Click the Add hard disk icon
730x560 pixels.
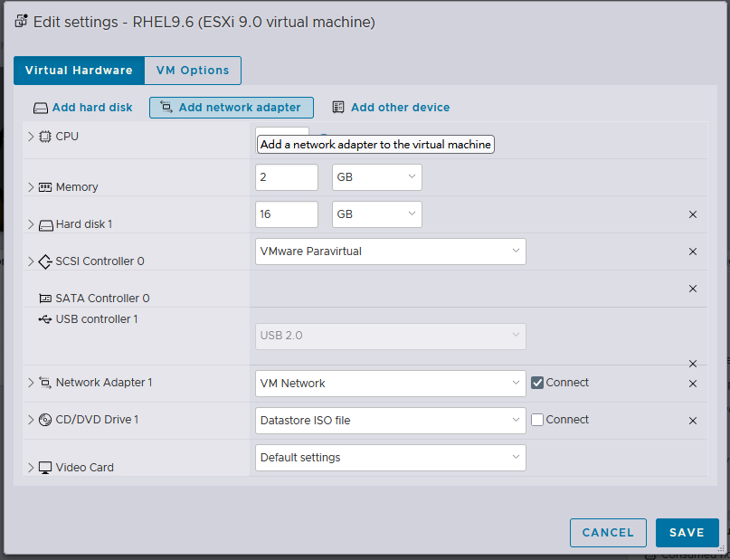[x=41, y=108]
